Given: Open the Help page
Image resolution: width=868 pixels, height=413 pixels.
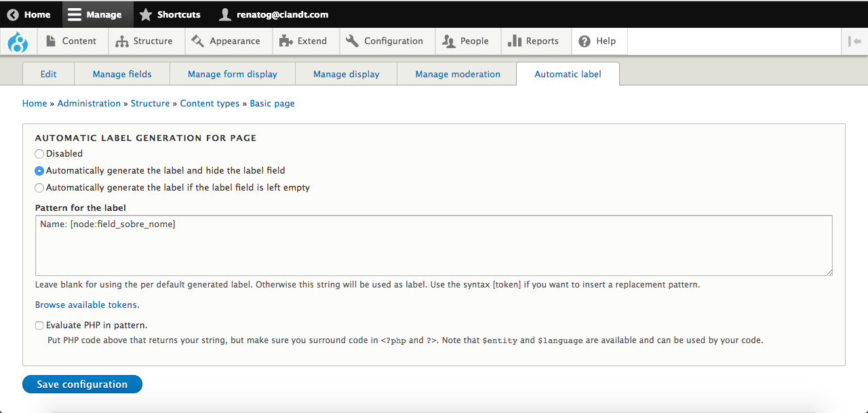Looking at the screenshot, I should pos(597,41).
